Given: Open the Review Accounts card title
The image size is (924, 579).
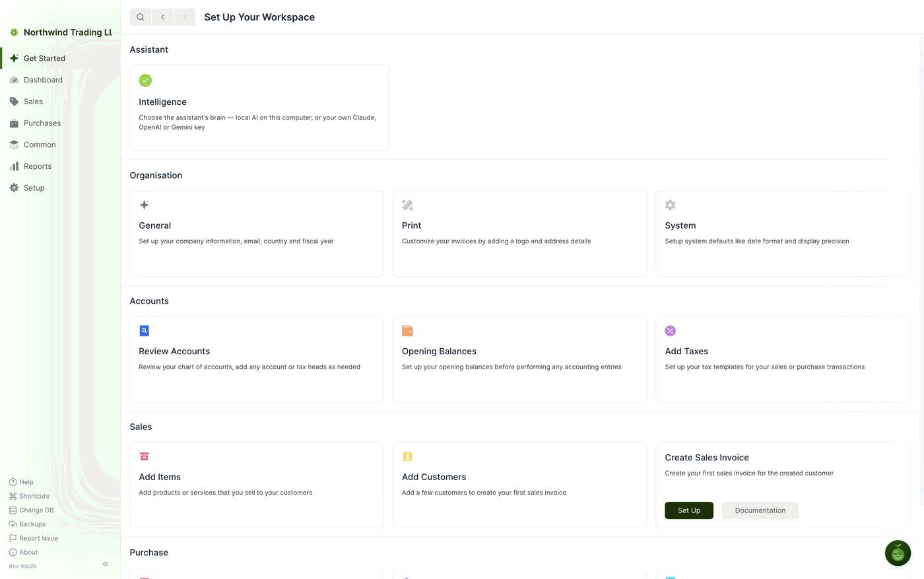Looking at the screenshot, I should coord(174,351).
